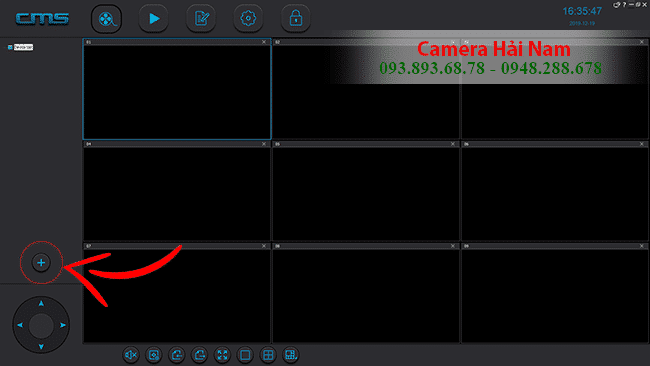650x366 pixels.
Task: Pan camera right with the PTZ arrow
Action: pyautogui.click(x=63, y=325)
